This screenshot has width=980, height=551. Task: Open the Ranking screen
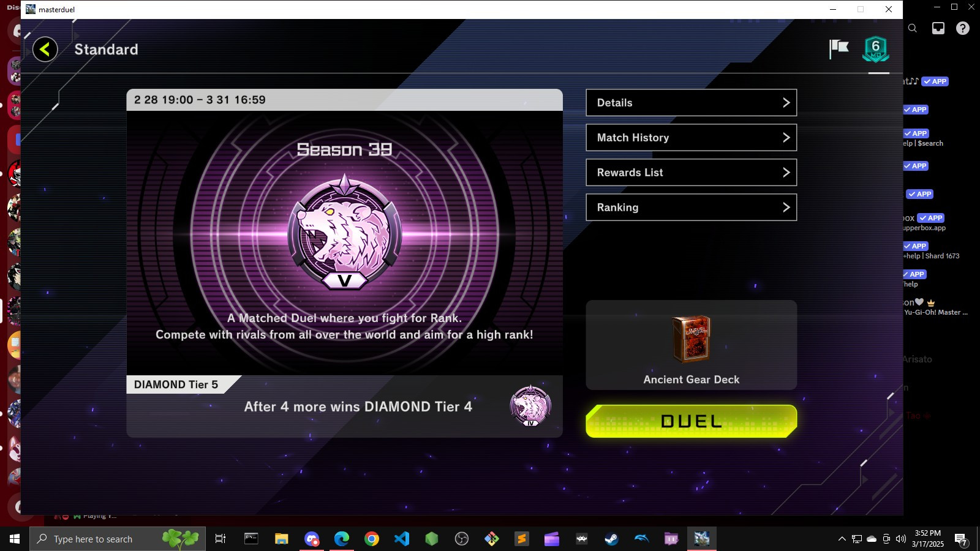pyautogui.click(x=691, y=208)
